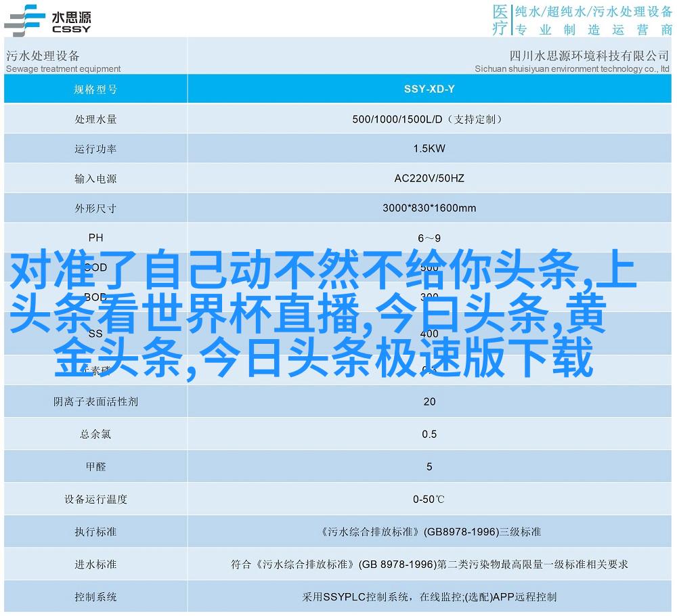Viewport: 677px width, 616px height.
Task: Select the 'Sichuan shuisiyuan environment technology' line
Action: pos(572,68)
